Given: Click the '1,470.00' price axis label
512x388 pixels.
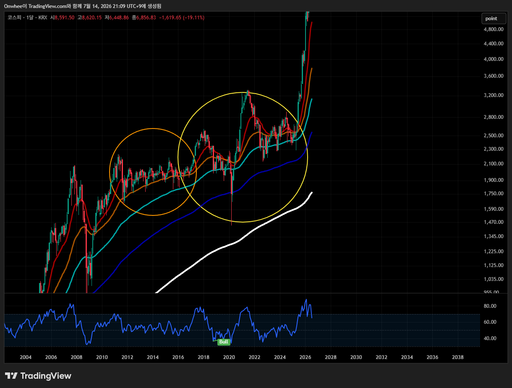Looking at the screenshot, I should coord(494,222).
